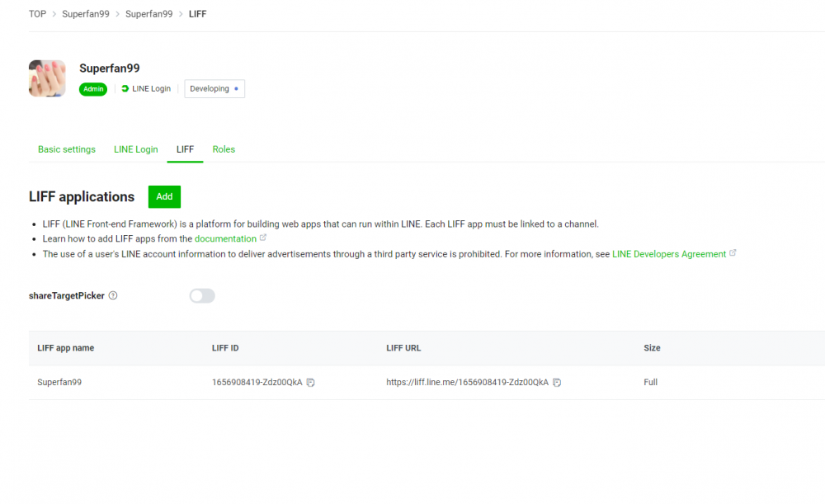Click the external link icon beside LINE Developers Agreement

point(733,254)
